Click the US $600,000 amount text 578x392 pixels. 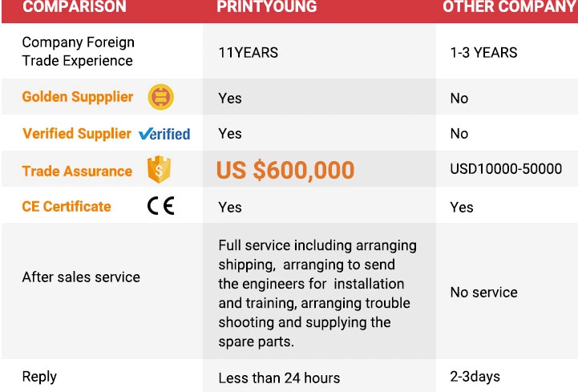tap(285, 170)
